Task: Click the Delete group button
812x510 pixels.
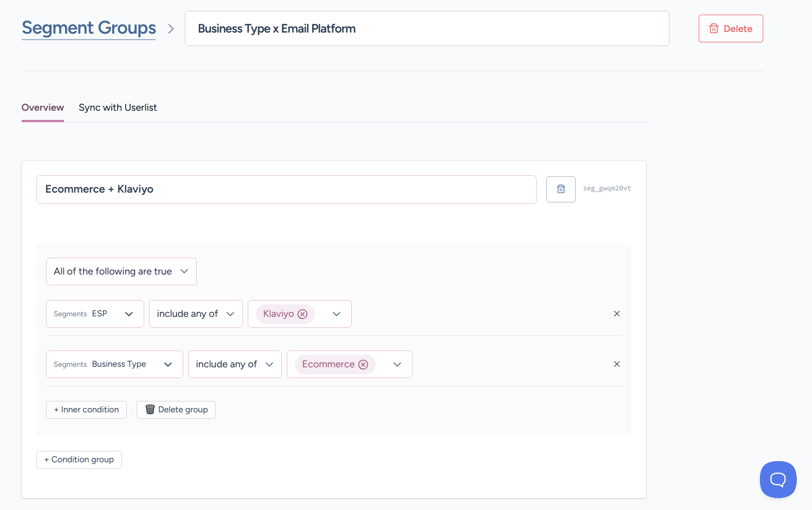Action: click(x=176, y=410)
